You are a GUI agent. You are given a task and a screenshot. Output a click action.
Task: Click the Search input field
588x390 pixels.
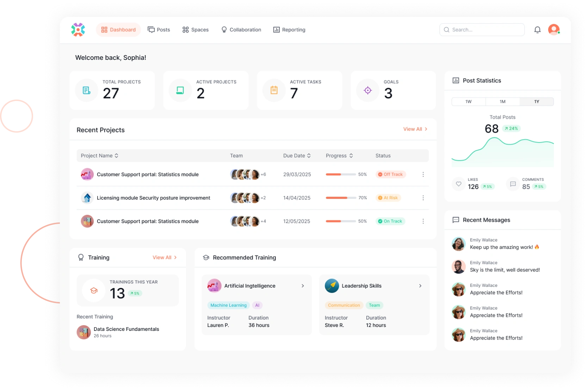coord(482,30)
